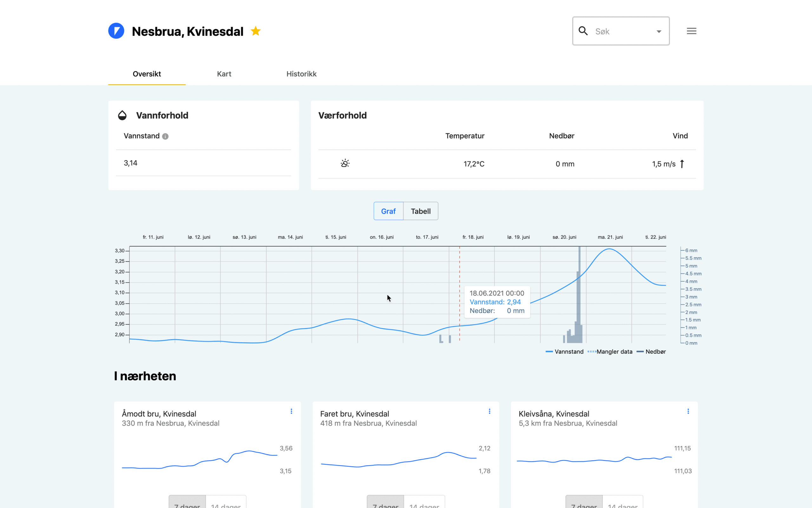Click the Nedbør column header
The image size is (812, 508).
tap(562, 136)
